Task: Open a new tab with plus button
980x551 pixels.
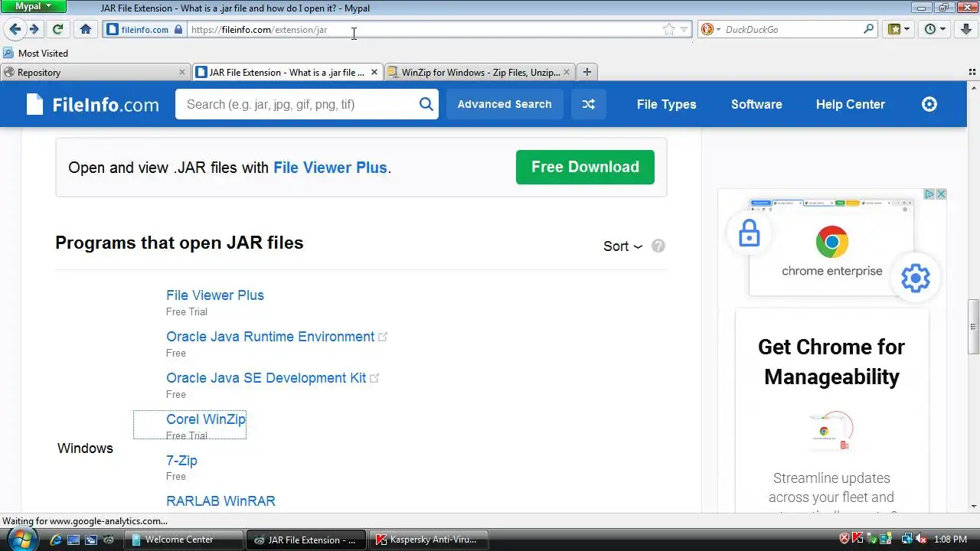Action: [586, 72]
